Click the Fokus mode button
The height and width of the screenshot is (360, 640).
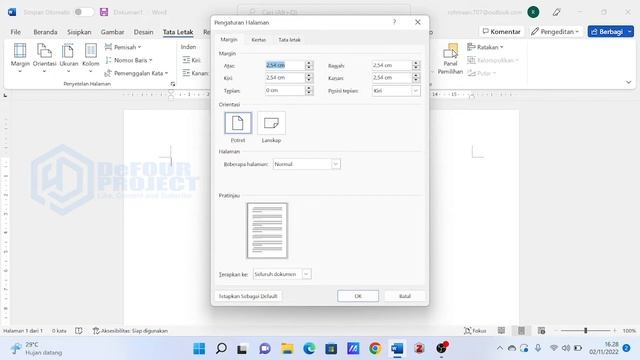(475, 331)
